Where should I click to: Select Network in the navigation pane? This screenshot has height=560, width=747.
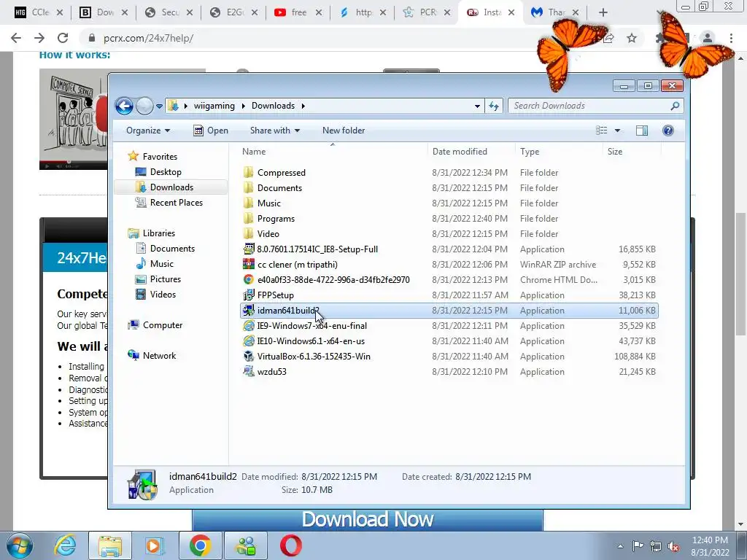pos(159,355)
